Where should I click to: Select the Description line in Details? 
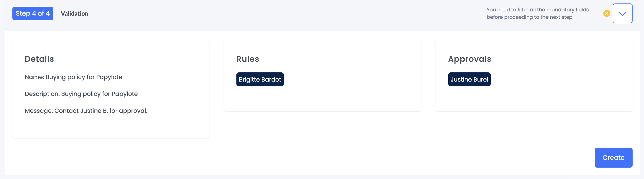tap(81, 94)
